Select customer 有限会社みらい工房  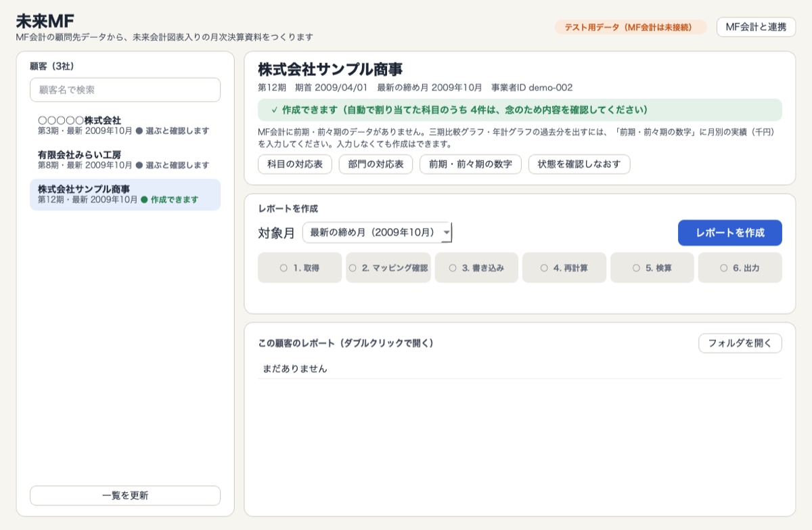point(125,160)
